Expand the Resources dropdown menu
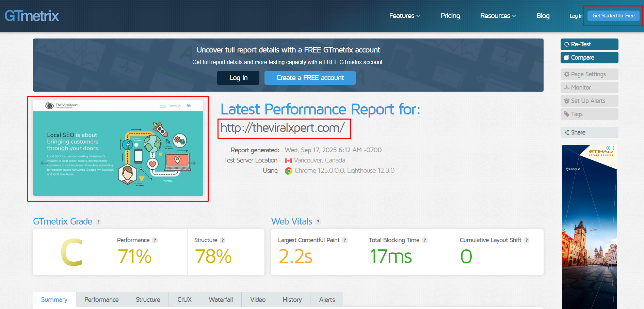The image size is (644, 309). click(498, 16)
